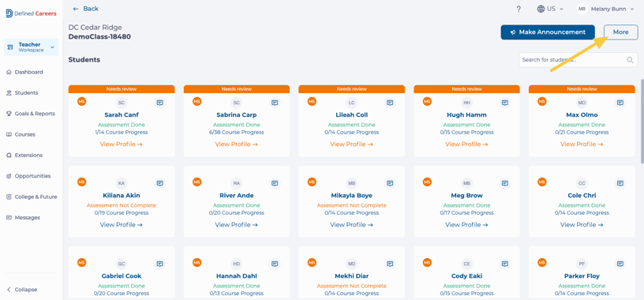Open Goals & Reports in sidebar
This screenshot has height=300, width=644.
point(31,114)
